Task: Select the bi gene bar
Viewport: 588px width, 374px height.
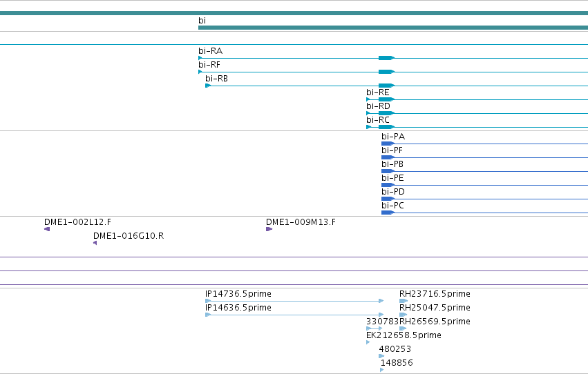Action: [393, 28]
